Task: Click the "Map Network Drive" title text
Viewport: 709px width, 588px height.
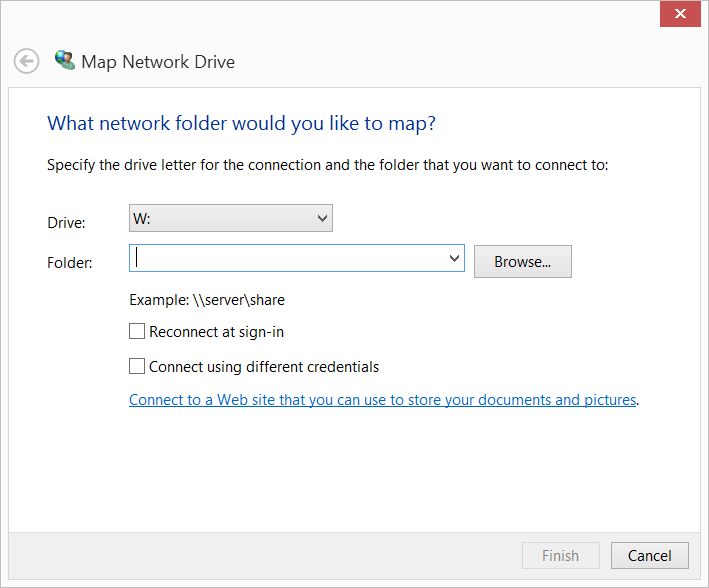Action: (158, 62)
